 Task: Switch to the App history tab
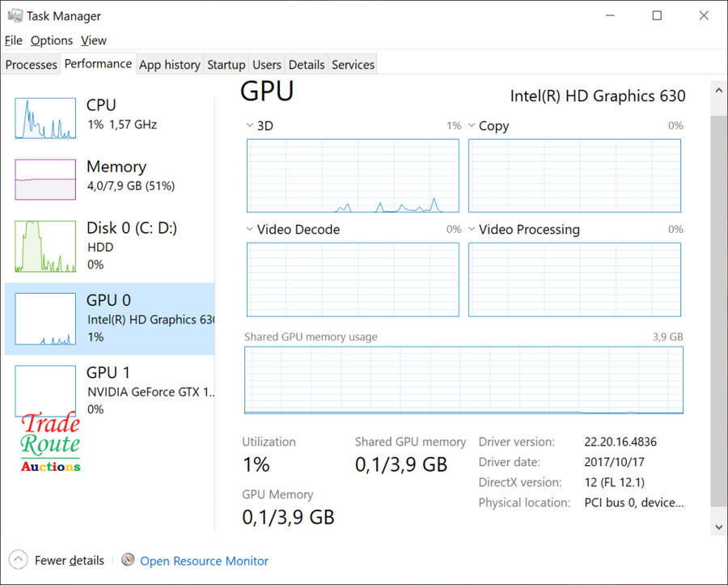169,65
